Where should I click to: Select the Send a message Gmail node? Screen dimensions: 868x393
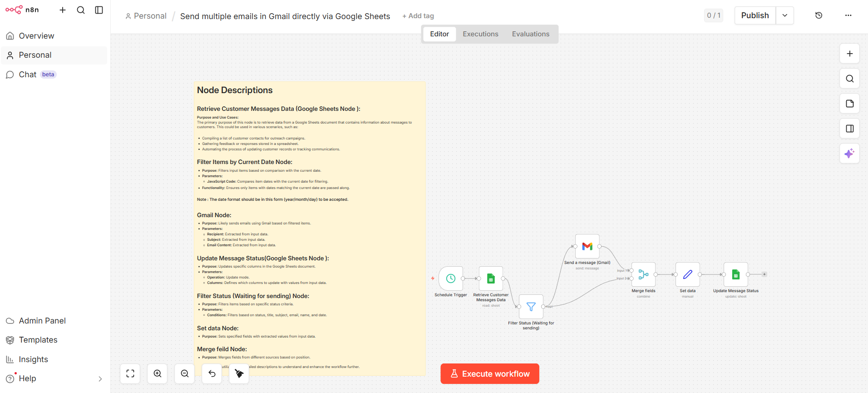[587, 246]
